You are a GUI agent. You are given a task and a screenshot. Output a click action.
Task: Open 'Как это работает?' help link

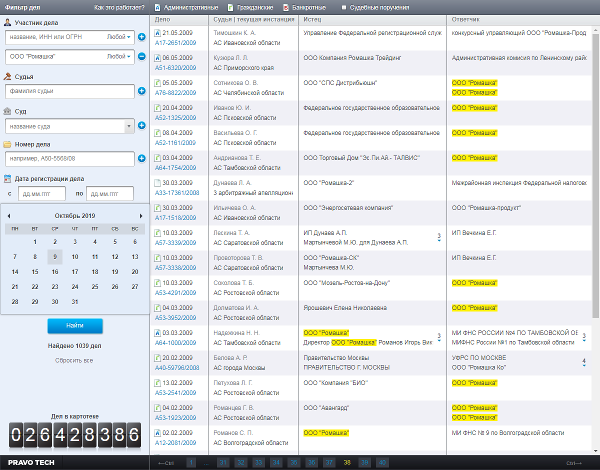(119, 7)
